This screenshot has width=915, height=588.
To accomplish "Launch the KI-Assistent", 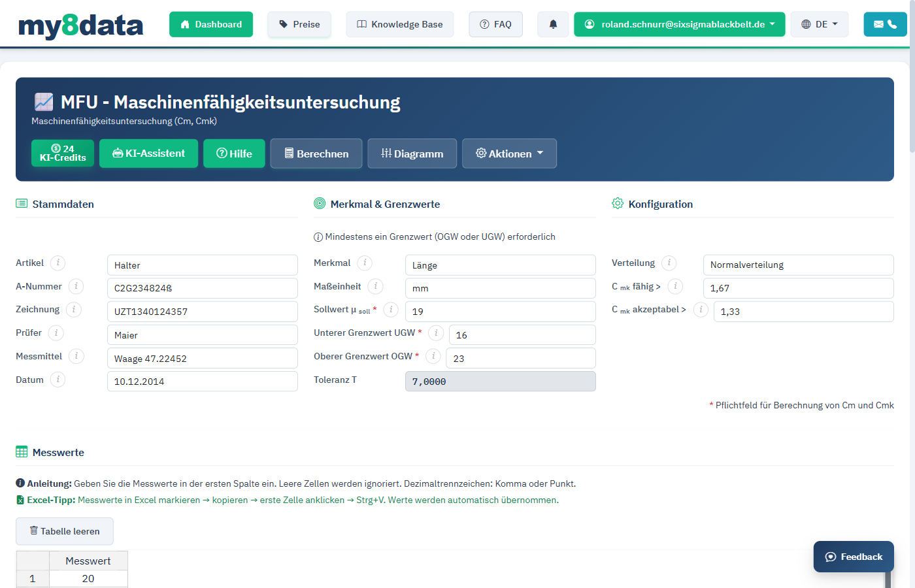I will 148,154.
